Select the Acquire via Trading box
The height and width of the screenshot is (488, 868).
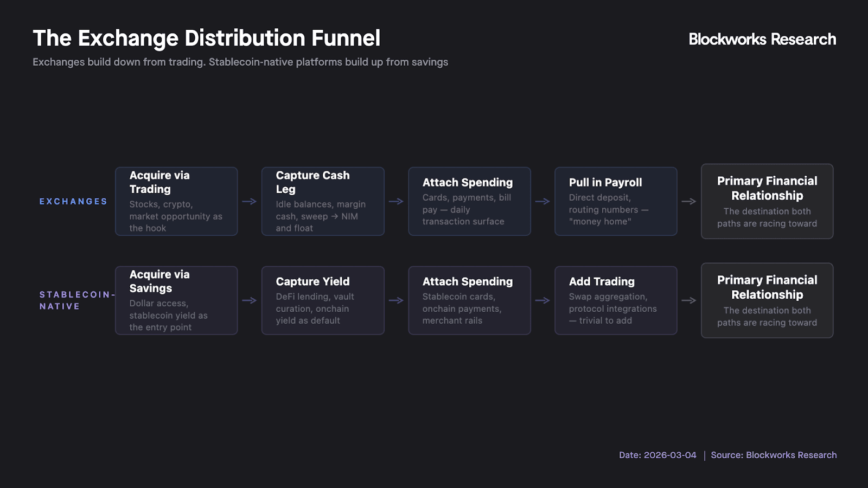pyautogui.click(x=176, y=201)
